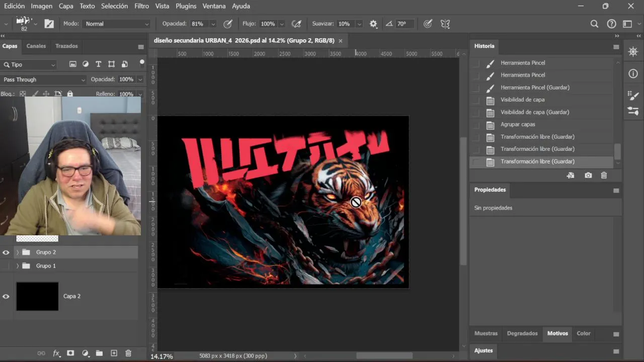Image resolution: width=644 pixels, height=362 pixels.
Task: Hide the Capa 2 layer
Action: (x=6, y=296)
